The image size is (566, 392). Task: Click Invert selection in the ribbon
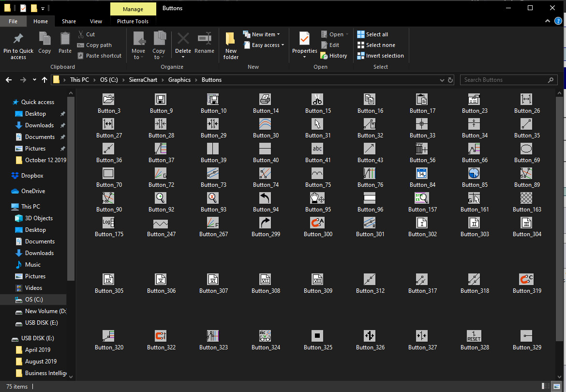click(380, 56)
